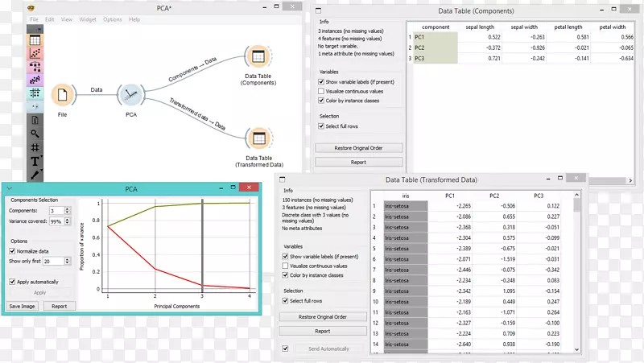
Task: Toggle Select full rows in Components window
Action: pos(321,126)
